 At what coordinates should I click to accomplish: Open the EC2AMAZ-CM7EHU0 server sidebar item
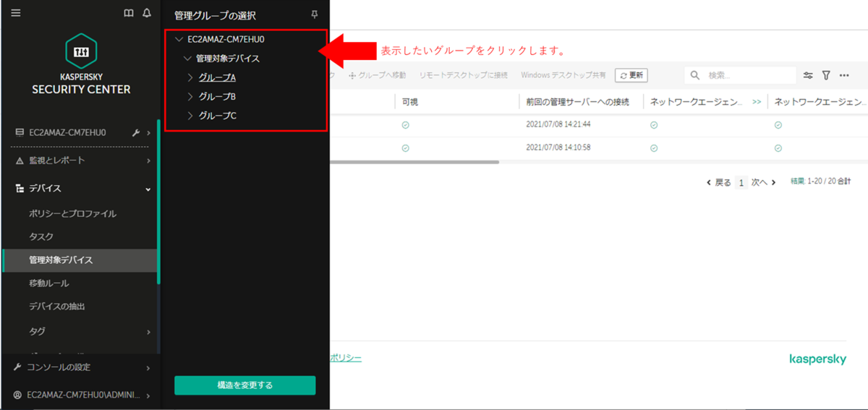click(67, 132)
